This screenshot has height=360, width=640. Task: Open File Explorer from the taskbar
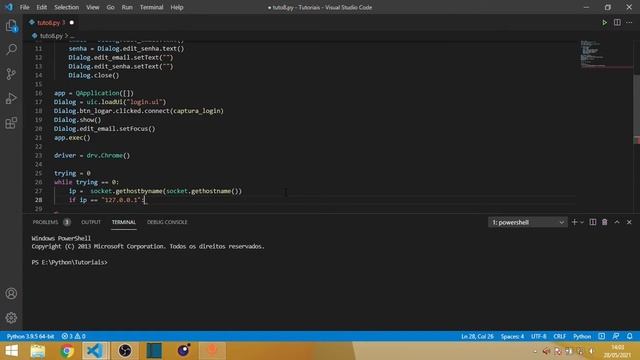[x=38, y=351]
